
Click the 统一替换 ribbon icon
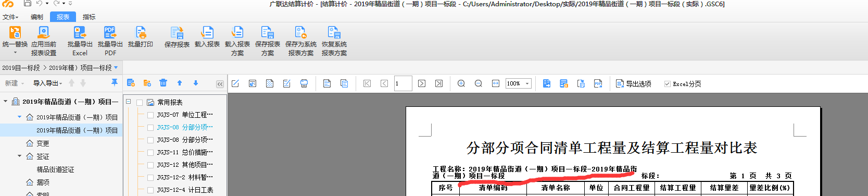coord(15,33)
